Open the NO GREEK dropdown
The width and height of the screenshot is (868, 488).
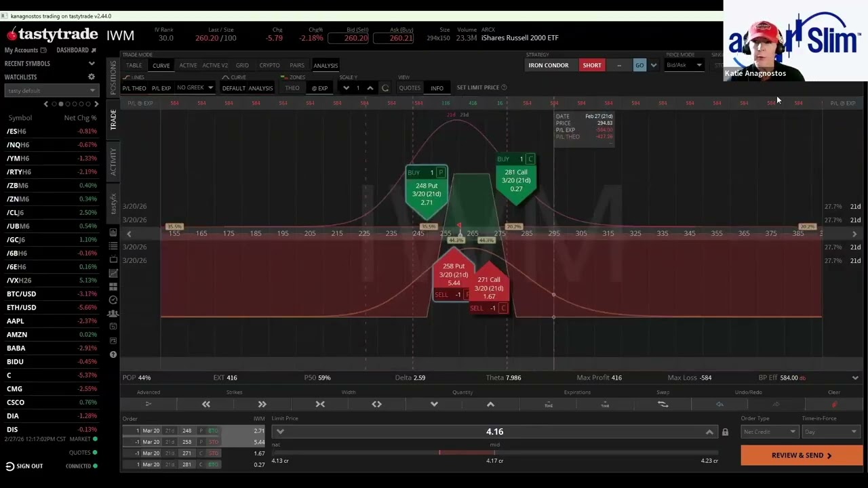(195, 87)
